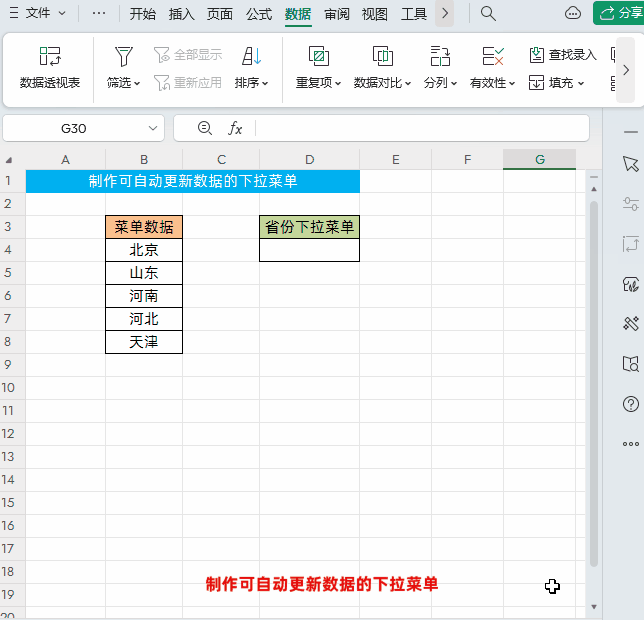
Task: Click the three-dot more options in the menu bar
Action: [x=99, y=13]
